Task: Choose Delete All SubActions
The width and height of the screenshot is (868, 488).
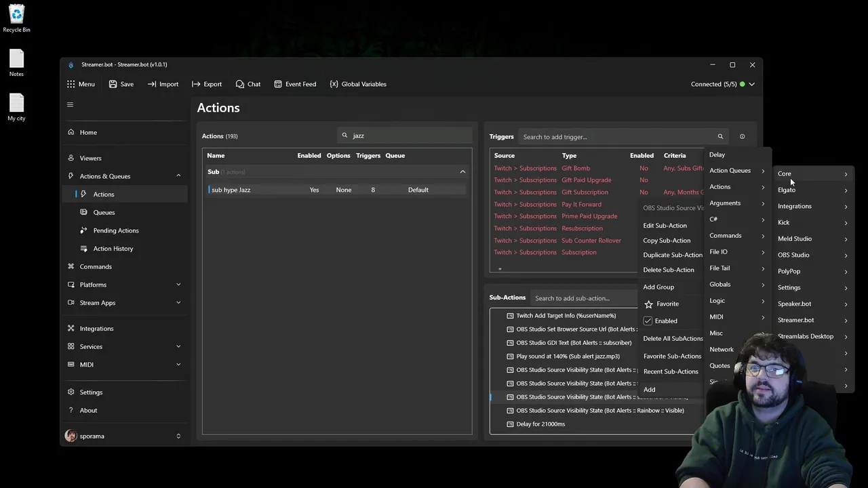Action: [x=673, y=339]
